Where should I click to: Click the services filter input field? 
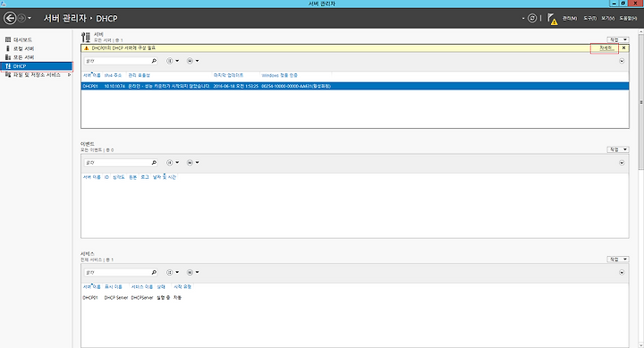click(117, 272)
